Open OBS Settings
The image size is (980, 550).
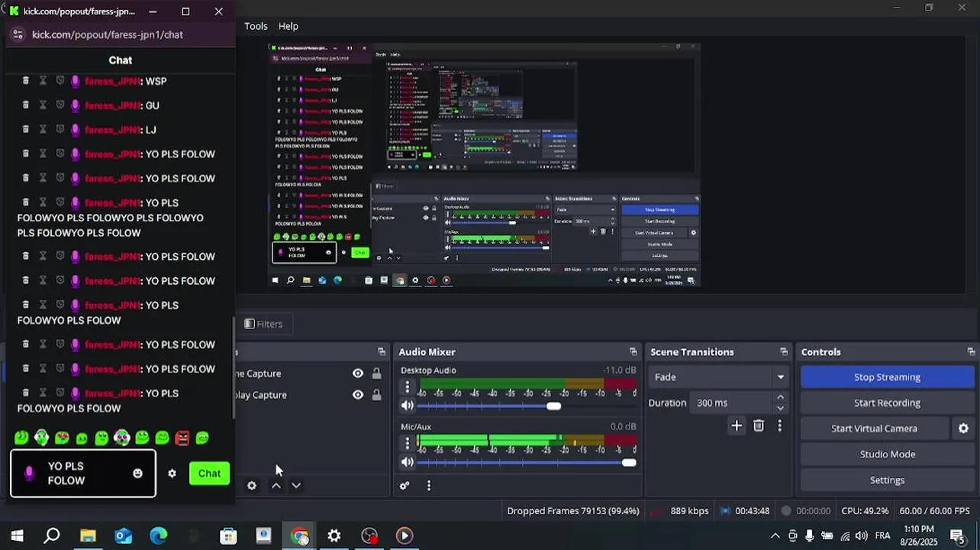[888, 480]
